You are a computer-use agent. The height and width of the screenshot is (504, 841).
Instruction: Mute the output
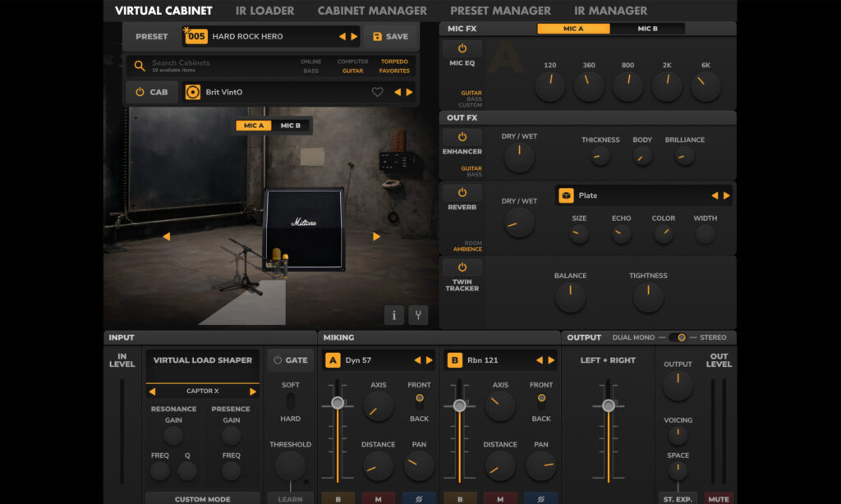(719, 498)
